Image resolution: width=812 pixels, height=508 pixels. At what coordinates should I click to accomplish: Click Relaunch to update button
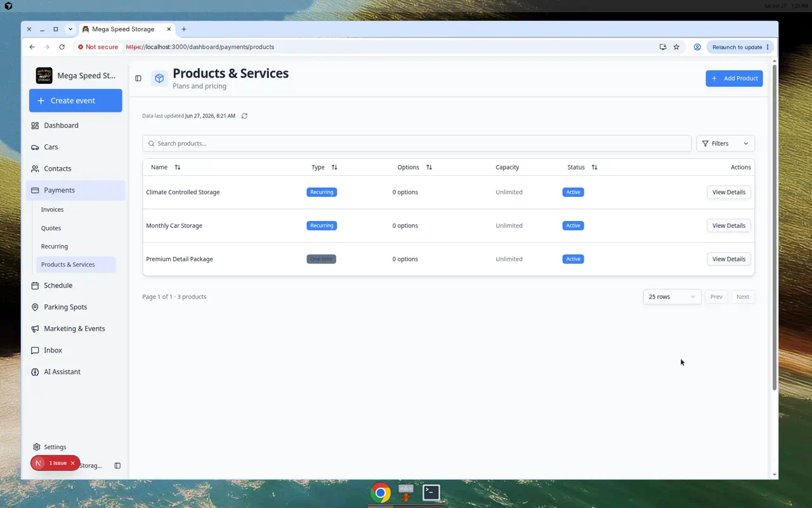point(740,47)
